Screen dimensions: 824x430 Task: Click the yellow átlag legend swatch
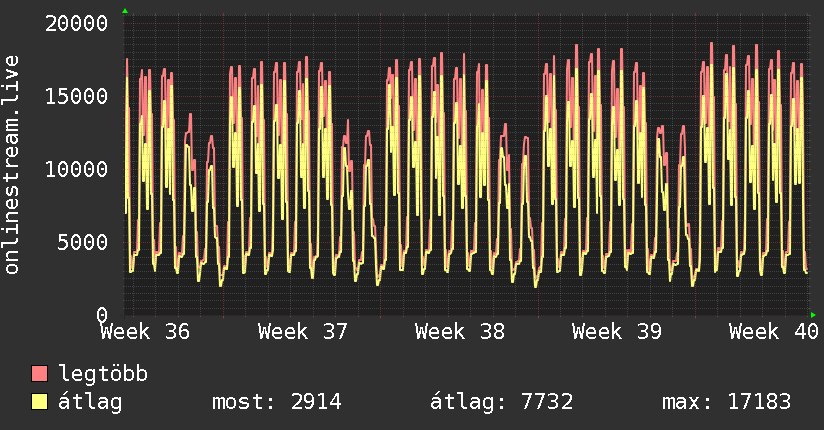(39, 402)
